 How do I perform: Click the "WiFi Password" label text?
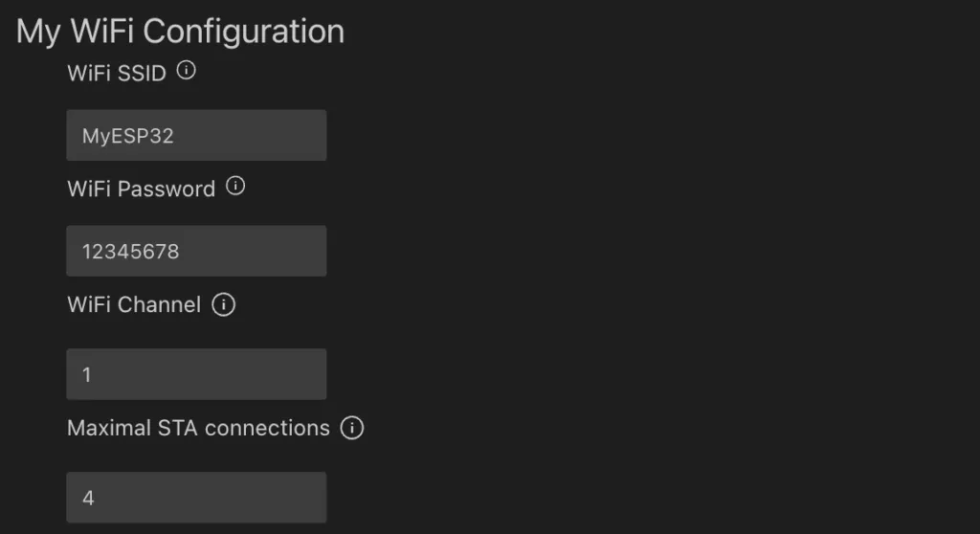click(x=141, y=189)
